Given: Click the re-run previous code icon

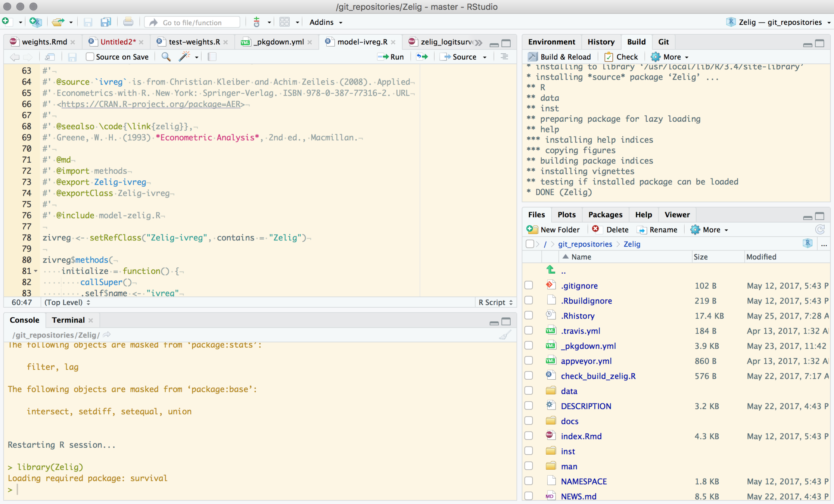Looking at the screenshot, I should tap(422, 57).
